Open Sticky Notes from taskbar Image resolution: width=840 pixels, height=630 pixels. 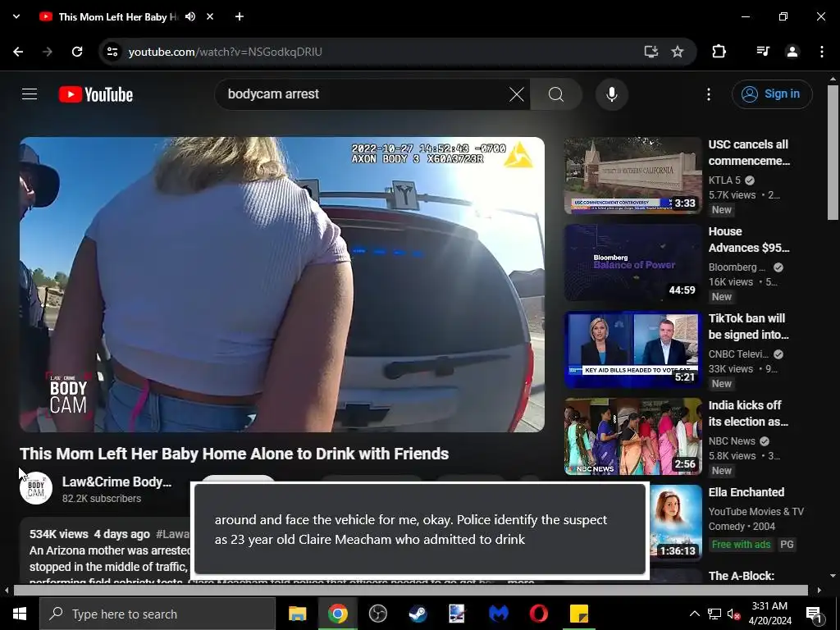[x=578, y=614]
